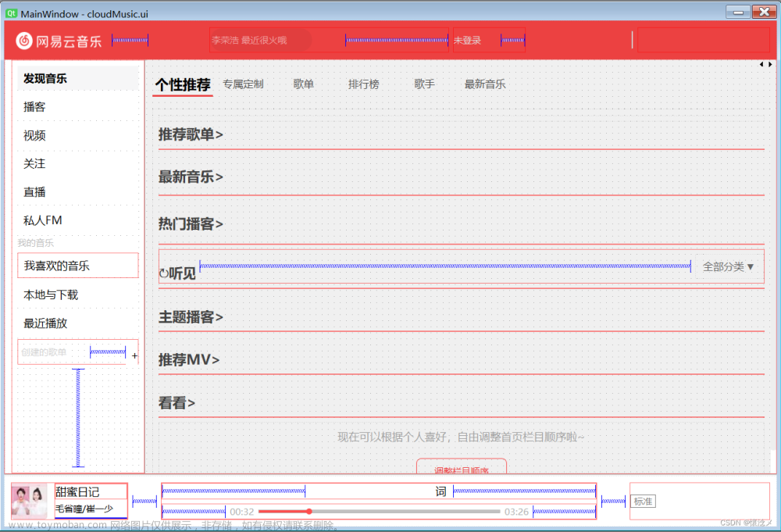The width and height of the screenshot is (781, 532).
Task: Switch to the 最新音乐 tab
Action: 485,84
